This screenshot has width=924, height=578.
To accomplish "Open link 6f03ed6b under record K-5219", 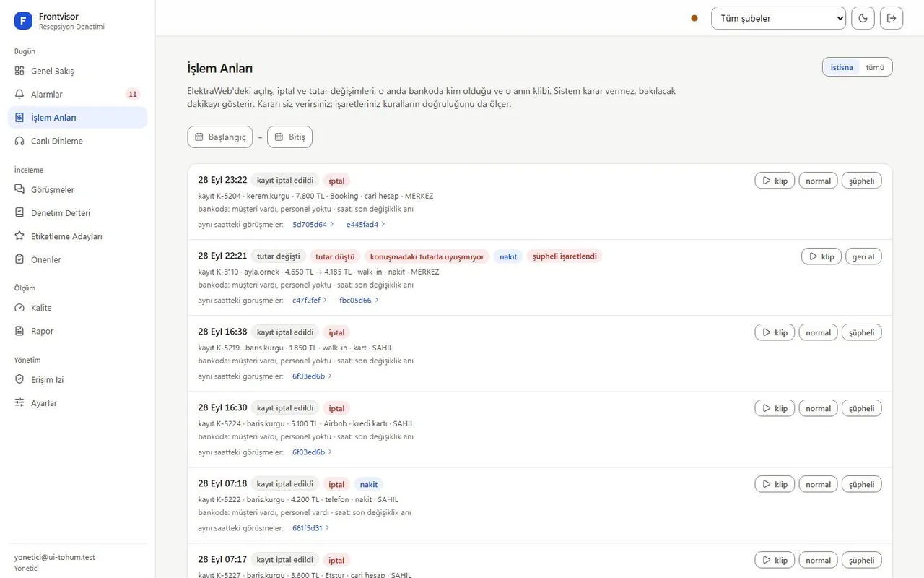I will (x=312, y=376).
